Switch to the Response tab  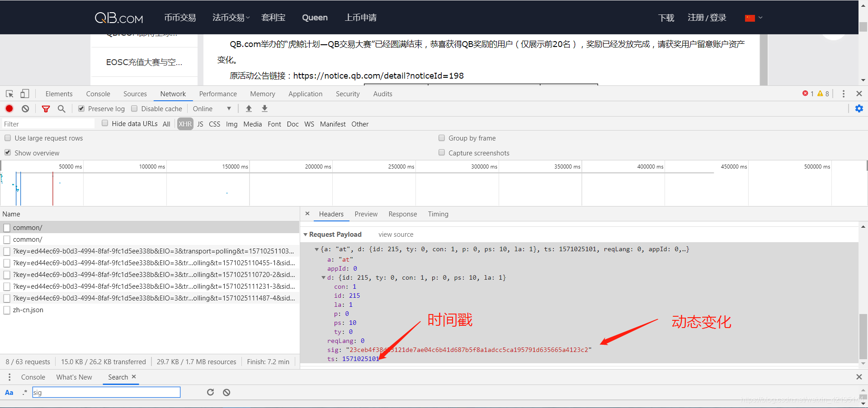click(403, 214)
